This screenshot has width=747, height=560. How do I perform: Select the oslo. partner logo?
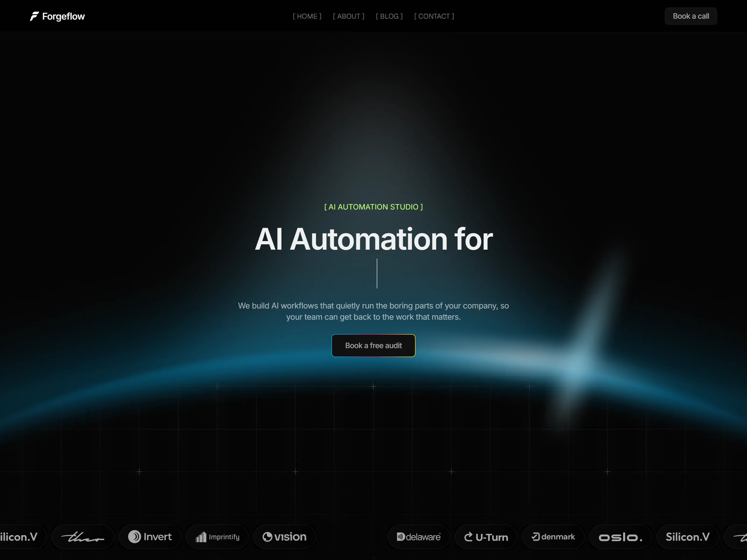click(620, 537)
